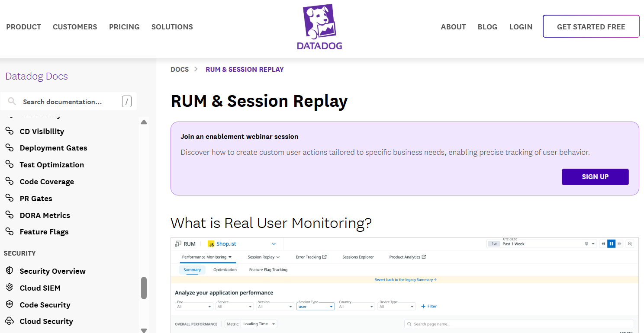Switch to the Optimization tab
This screenshot has height=333, width=644.
(225, 269)
